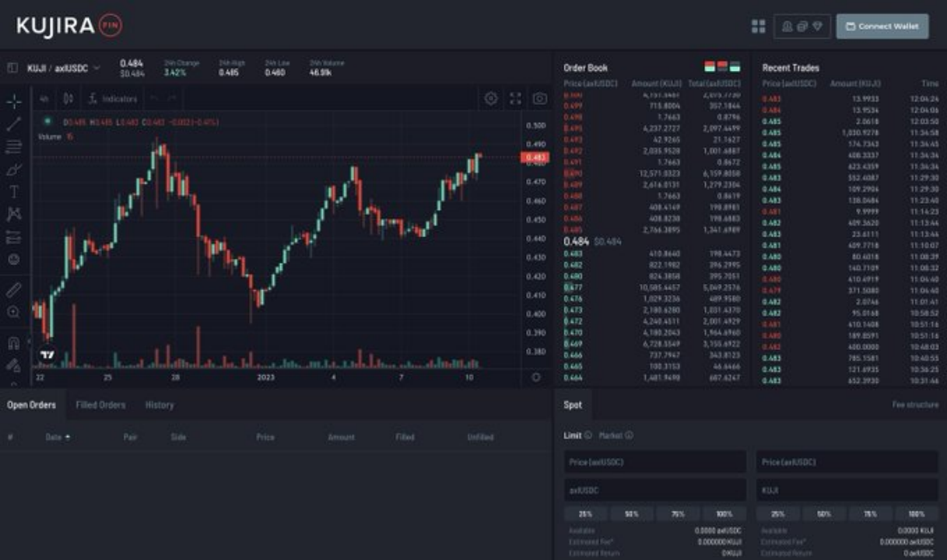Screen dimensions: 947x560
Task: Activate the zoom in tool
Action: tap(13, 312)
